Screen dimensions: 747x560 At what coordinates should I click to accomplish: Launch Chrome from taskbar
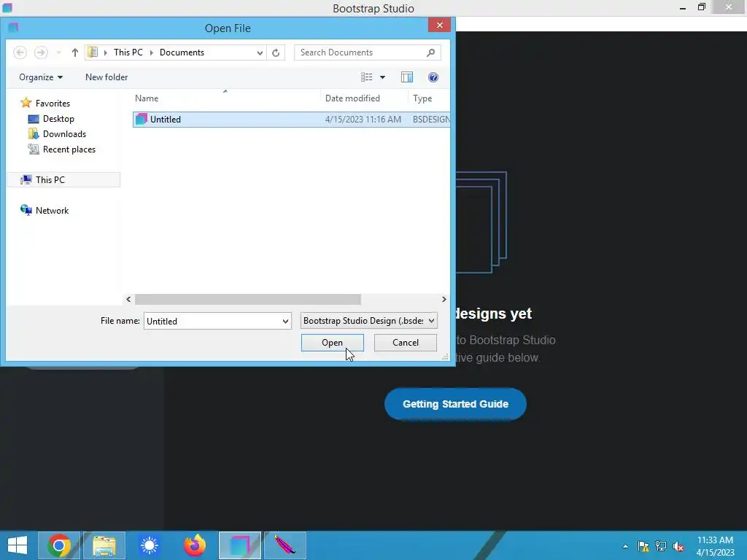coord(59,545)
